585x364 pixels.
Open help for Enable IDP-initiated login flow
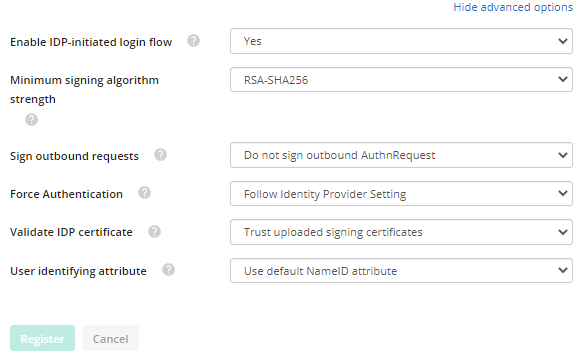pos(193,41)
